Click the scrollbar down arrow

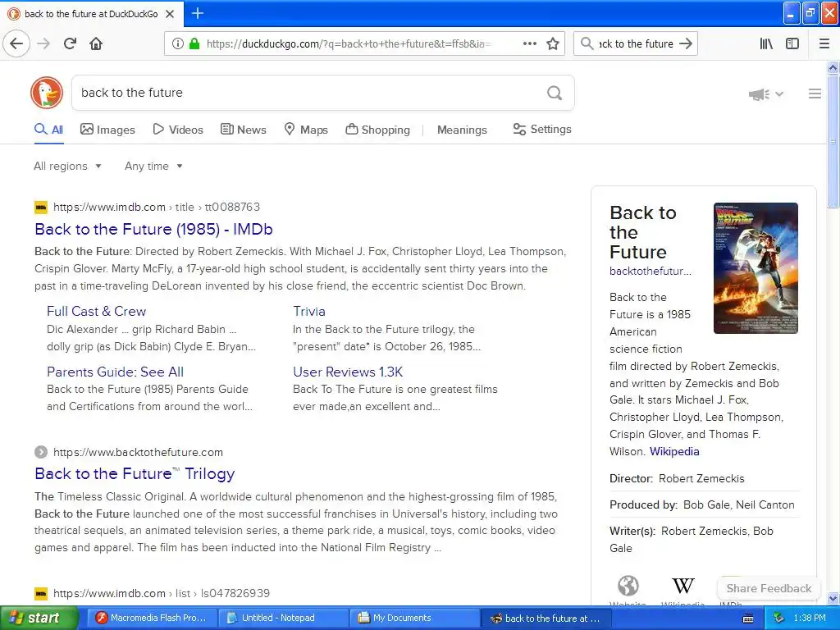pos(833,598)
